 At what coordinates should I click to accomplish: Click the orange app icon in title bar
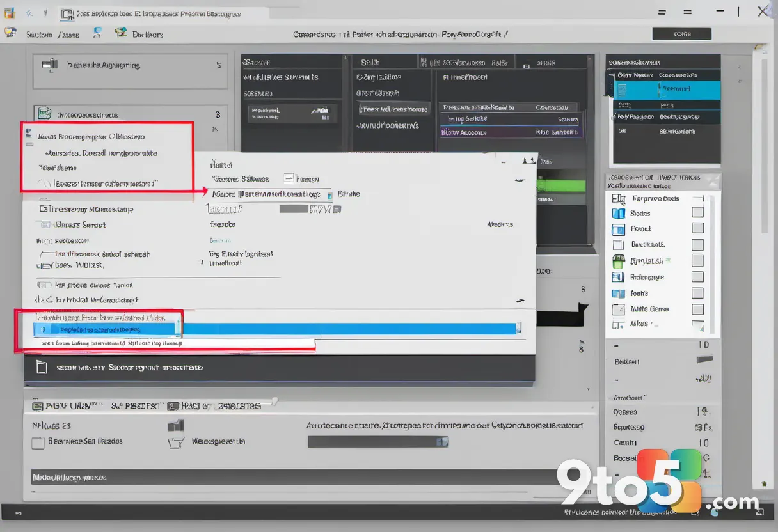(10, 13)
